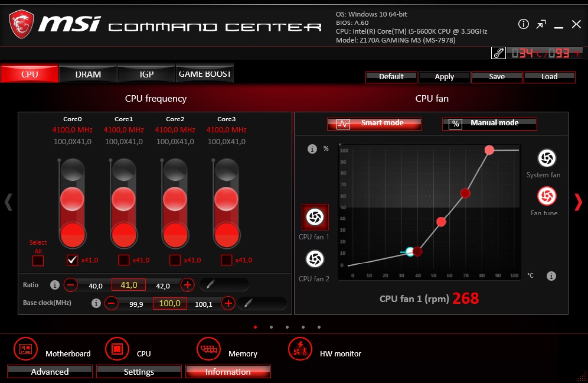The height and width of the screenshot is (383, 588).
Task: Select fan curve point near 70°C
Action: coord(465,193)
